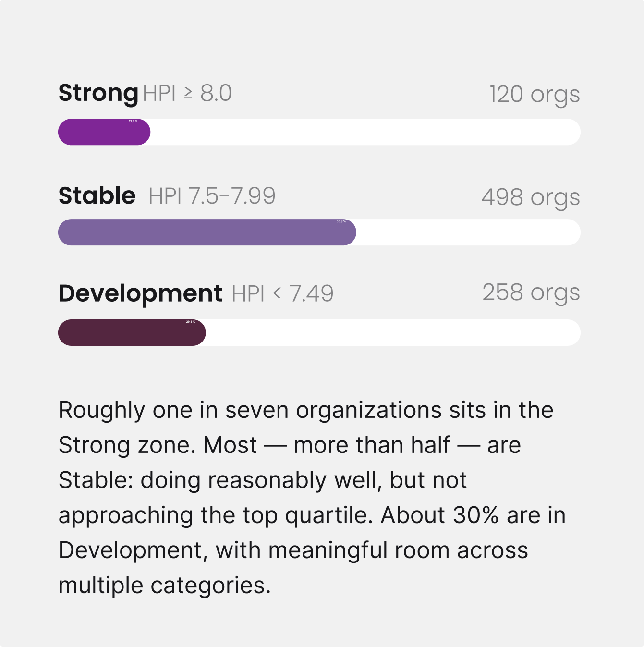Click the dark maroon Development progress fill
The height and width of the screenshot is (647, 644).
[x=132, y=332]
